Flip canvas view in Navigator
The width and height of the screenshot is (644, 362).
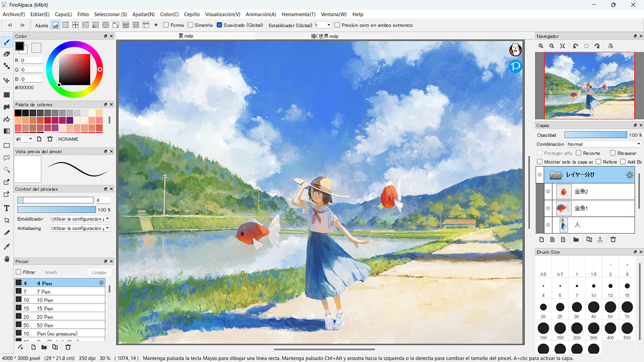(610, 46)
